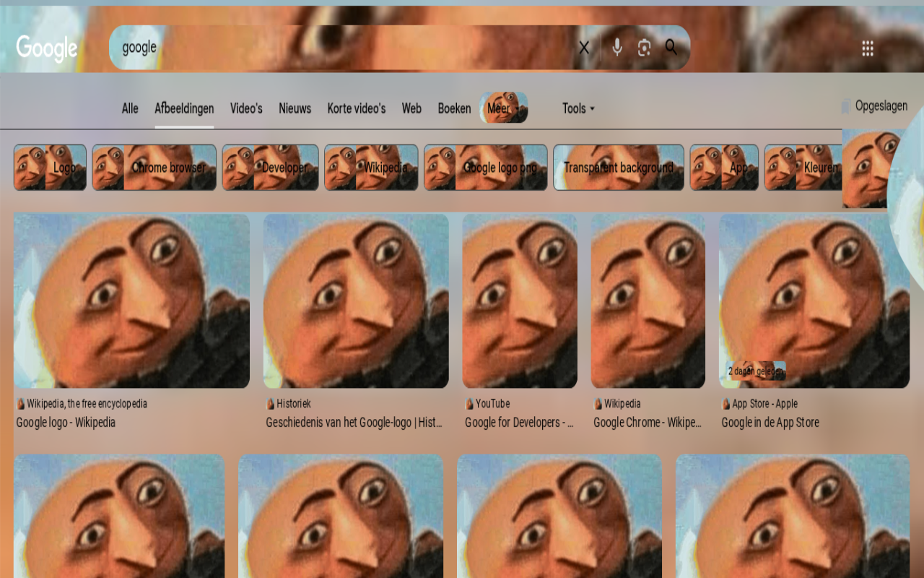Open the Boeken tab
The width and height of the screenshot is (924, 578).
pos(454,108)
